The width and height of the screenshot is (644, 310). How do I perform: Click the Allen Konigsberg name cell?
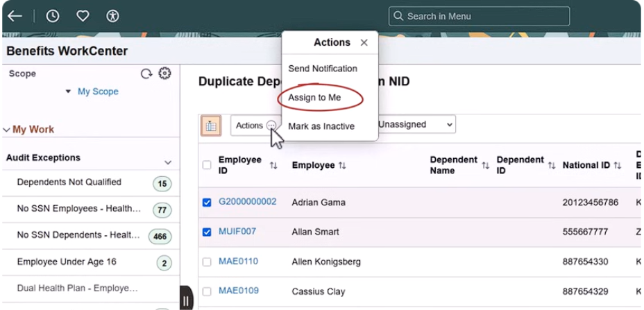click(x=326, y=262)
